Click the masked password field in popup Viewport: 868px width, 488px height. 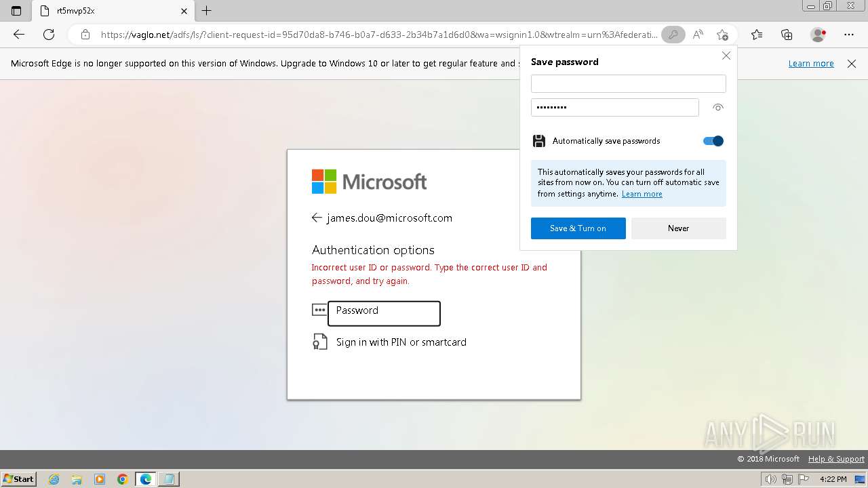pyautogui.click(x=614, y=107)
